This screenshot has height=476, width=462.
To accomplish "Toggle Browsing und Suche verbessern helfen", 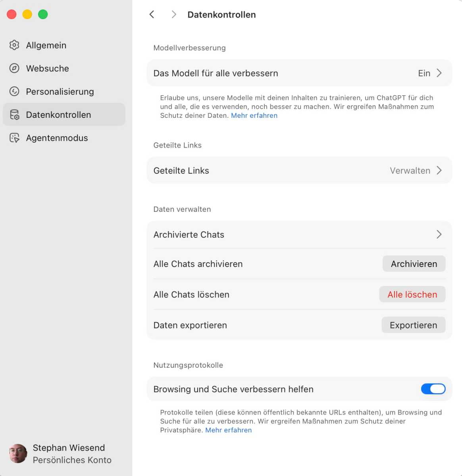I will (x=433, y=389).
